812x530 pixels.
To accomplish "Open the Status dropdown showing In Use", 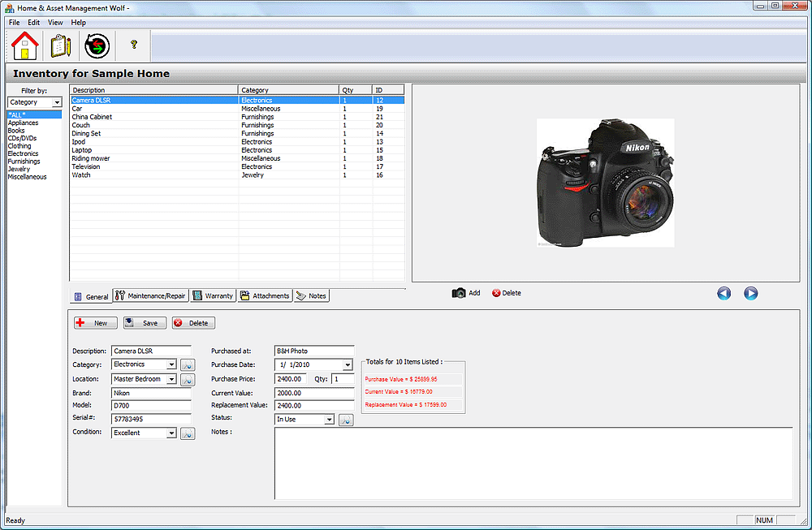I will tap(330, 419).
